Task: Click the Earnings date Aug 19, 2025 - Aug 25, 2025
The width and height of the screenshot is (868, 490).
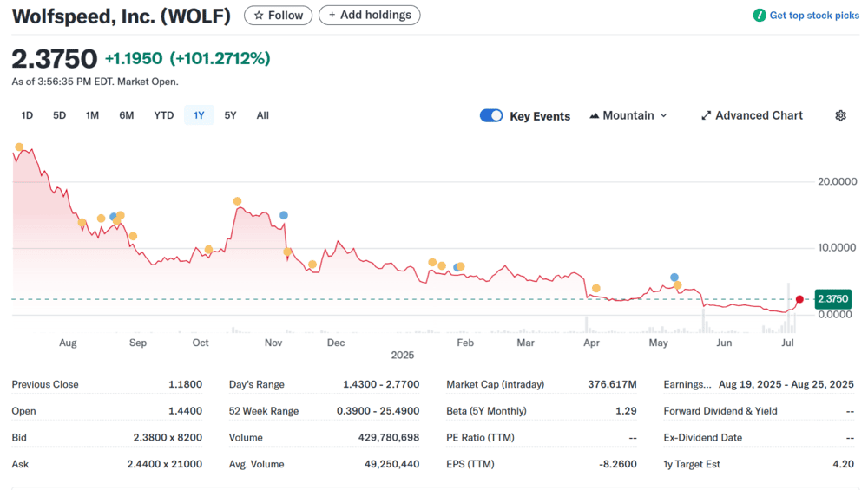Action: click(x=786, y=384)
